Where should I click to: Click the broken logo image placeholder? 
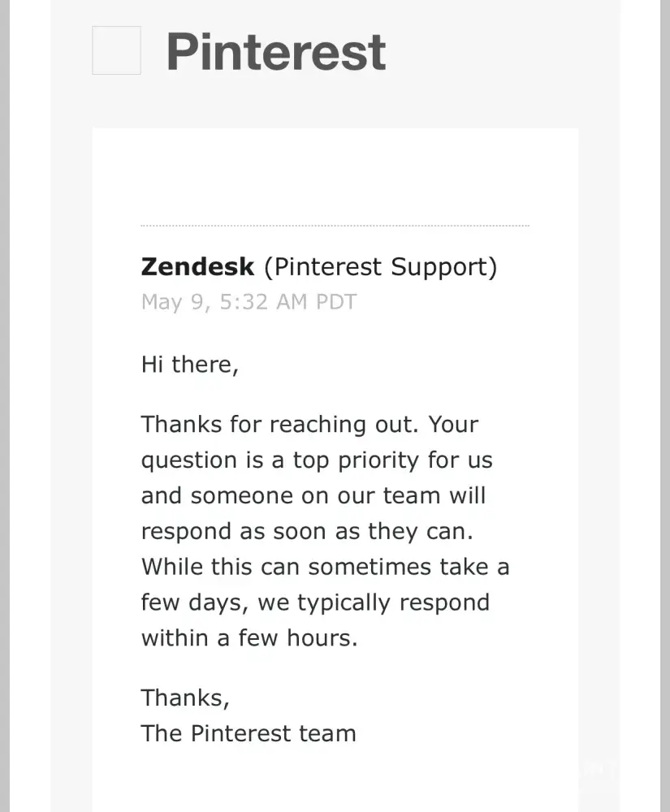(116, 50)
